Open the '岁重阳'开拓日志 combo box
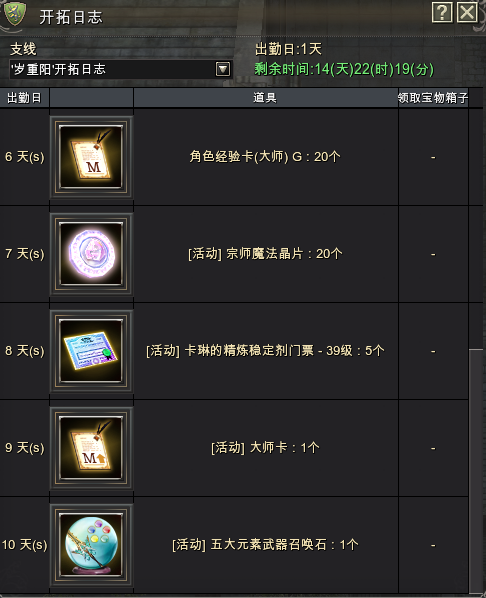486x598 pixels. 121,69
